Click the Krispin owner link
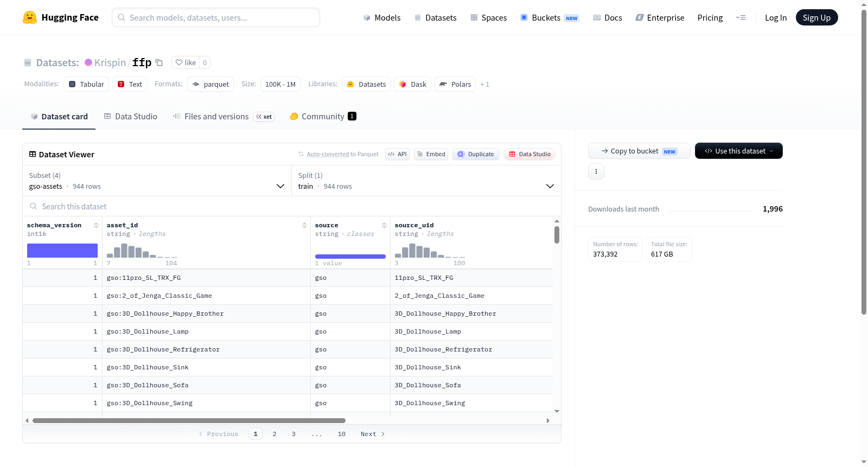The height and width of the screenshot is (467, 868). click(110, 62)
